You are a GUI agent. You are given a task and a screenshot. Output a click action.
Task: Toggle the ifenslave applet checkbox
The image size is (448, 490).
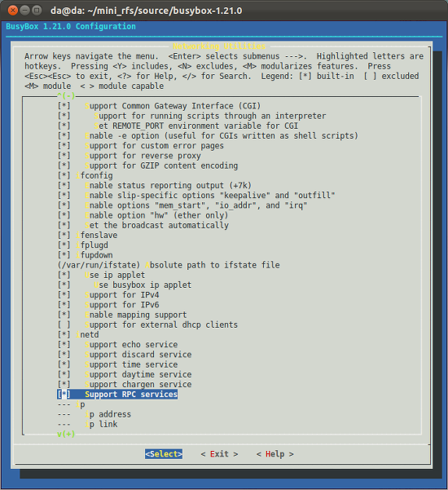tap(64, 236)
